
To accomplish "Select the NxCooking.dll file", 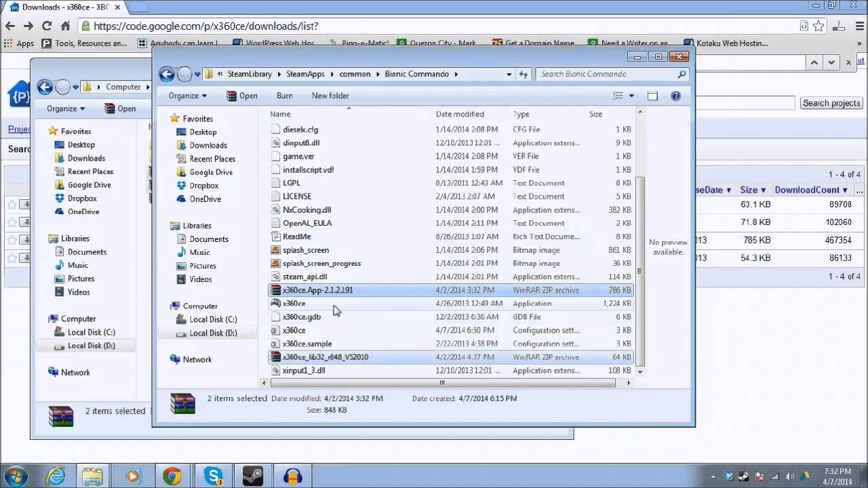I will 307,210.
